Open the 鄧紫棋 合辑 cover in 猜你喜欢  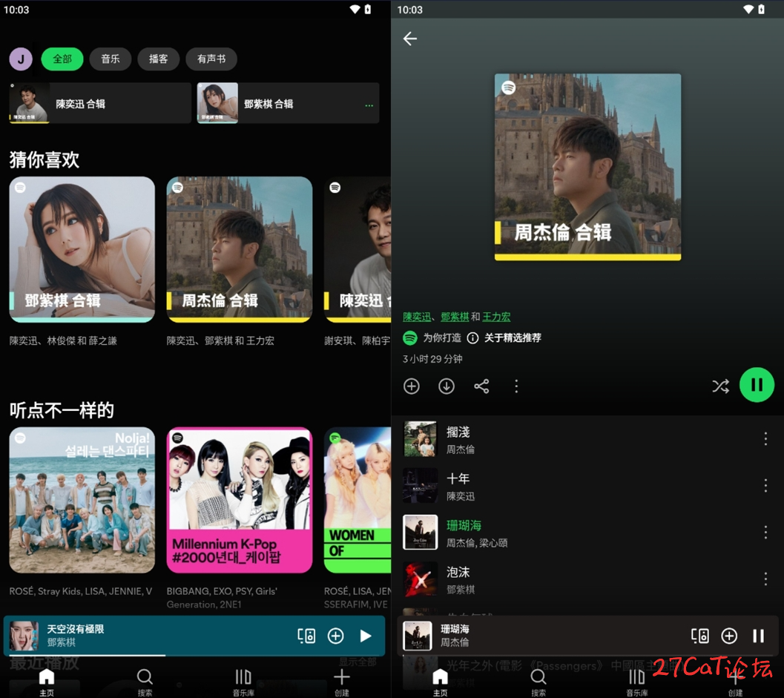(82, 249)
